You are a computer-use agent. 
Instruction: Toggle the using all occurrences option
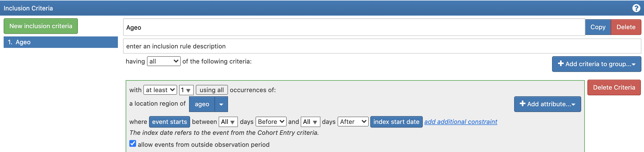[211, 90]
